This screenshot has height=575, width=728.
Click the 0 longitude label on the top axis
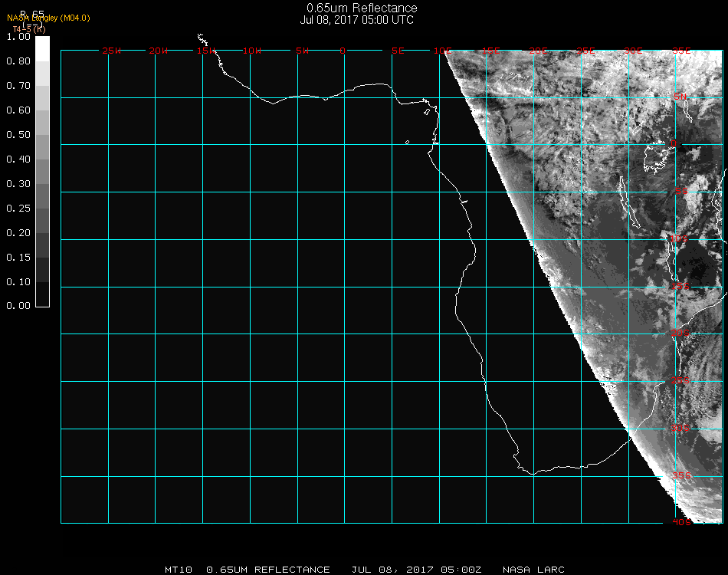(343, 51)
